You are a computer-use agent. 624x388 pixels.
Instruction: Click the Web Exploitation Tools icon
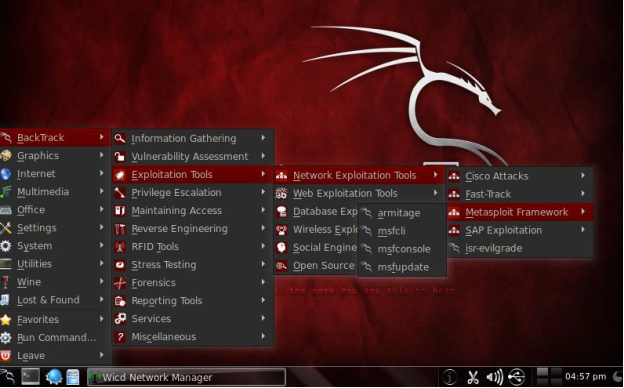click(x=281, y=193)
